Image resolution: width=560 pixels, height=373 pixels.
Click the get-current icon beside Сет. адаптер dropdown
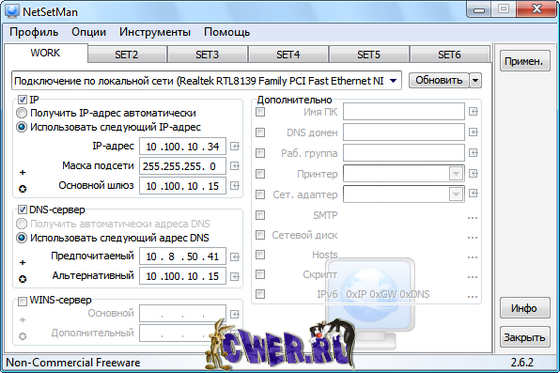coord(473,194)
